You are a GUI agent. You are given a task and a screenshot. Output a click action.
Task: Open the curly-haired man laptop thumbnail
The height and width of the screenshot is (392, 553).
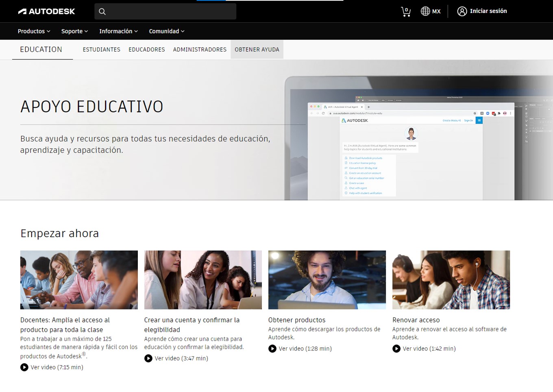tap(327, 280)
